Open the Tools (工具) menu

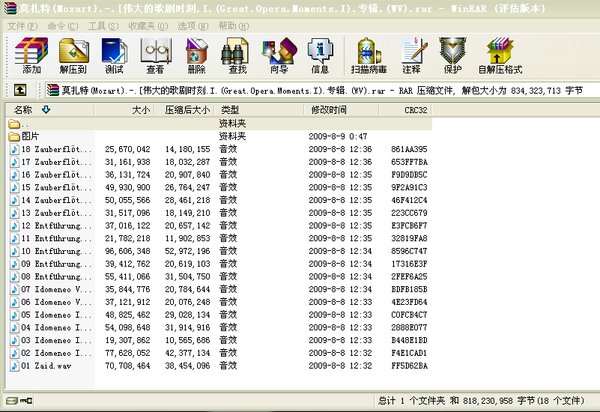point(103,26)
